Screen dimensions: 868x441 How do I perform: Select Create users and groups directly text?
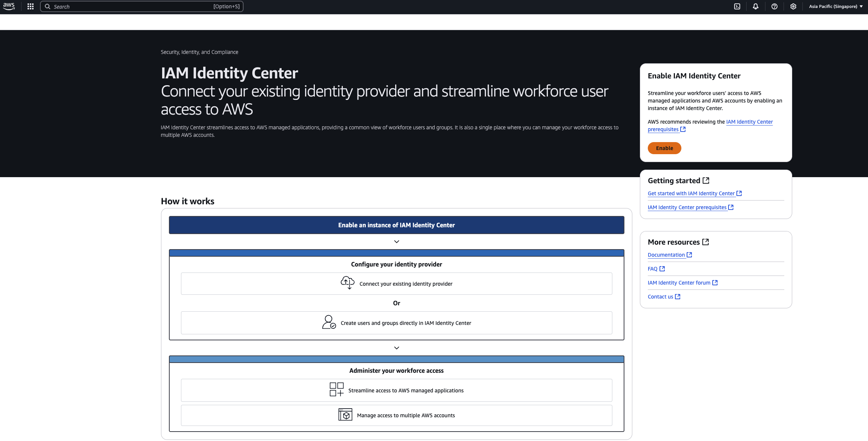[x=406, y=323]
